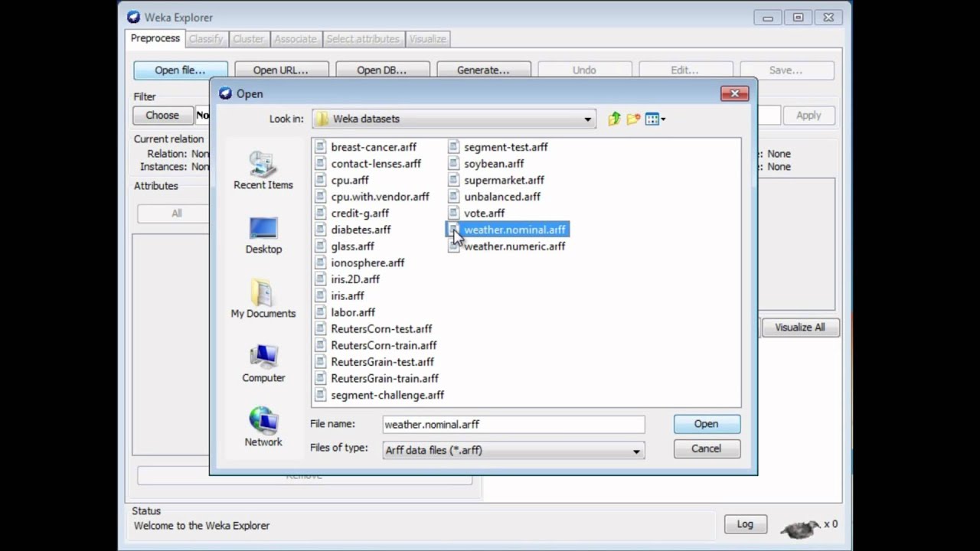
Task: Switch to the Associate tab
Action: pyautogui.click(x=295, y=39)
